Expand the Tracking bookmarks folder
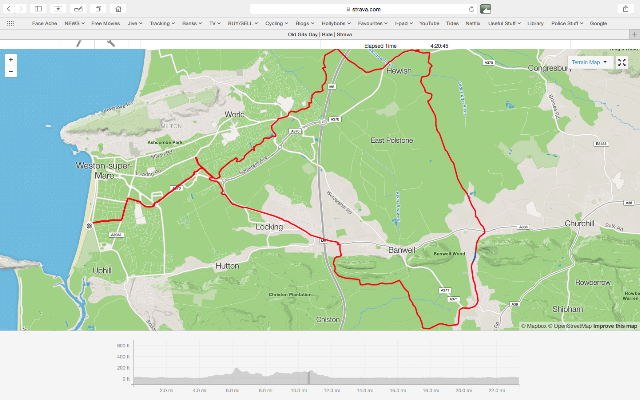 [162, 23]
